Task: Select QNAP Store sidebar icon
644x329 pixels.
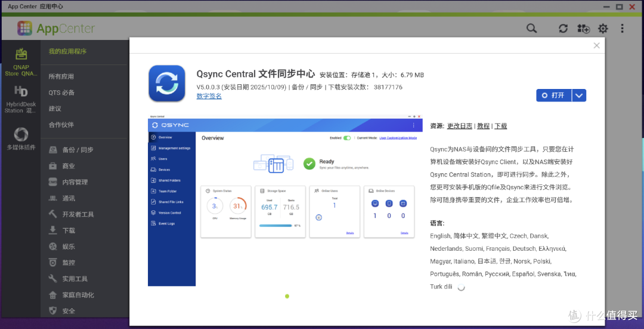Action: click(x=21, y=54)
